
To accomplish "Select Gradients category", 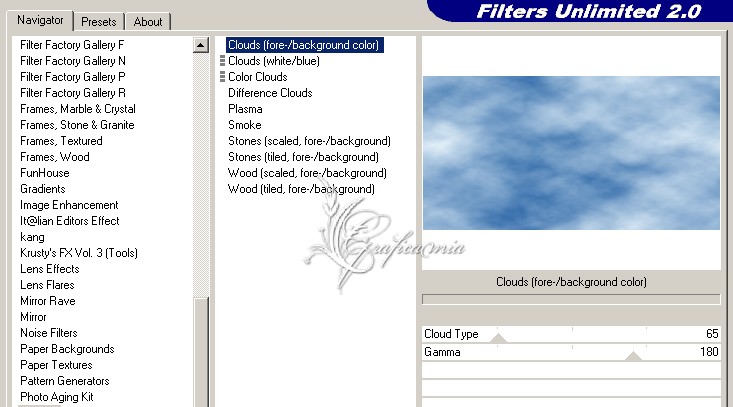I will tap(43, 189).
